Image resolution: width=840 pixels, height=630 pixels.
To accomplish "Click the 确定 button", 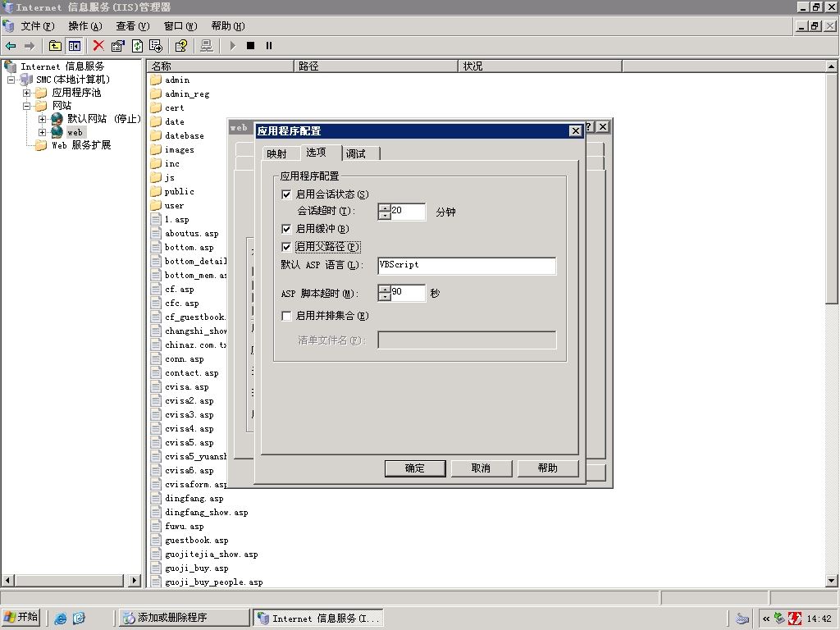I will (414, 468).
